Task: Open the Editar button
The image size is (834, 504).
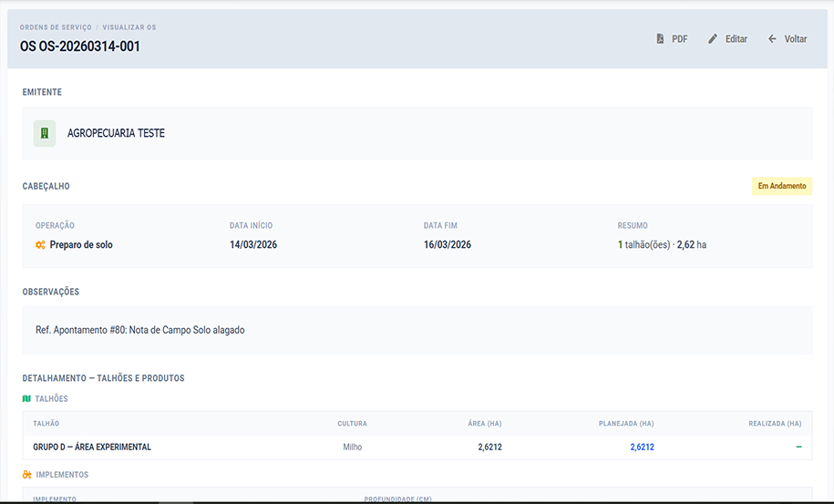Action: click(727, 39)
